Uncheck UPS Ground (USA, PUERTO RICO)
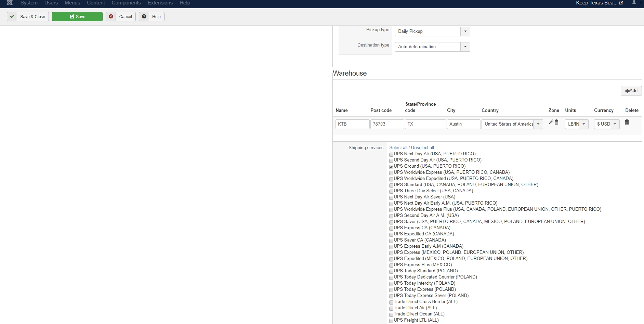The image size is (644, 324). [x=391, y=167]
